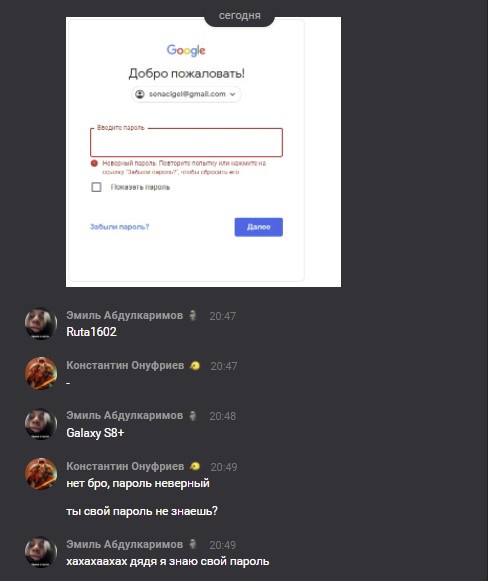
Task: Click username Константин Онуфриев at 20:49
Action: pos(125,466)
